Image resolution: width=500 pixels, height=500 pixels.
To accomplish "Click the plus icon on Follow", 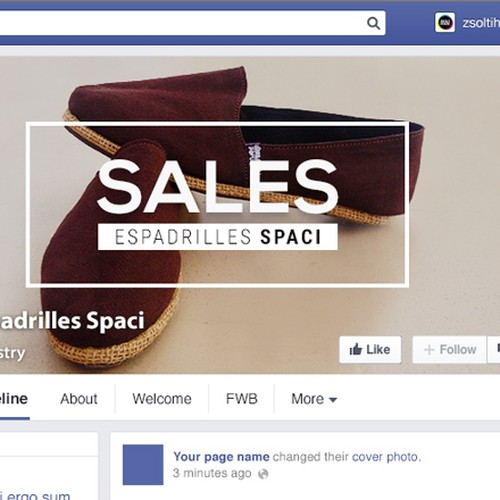I will click(x=429, y=350).
